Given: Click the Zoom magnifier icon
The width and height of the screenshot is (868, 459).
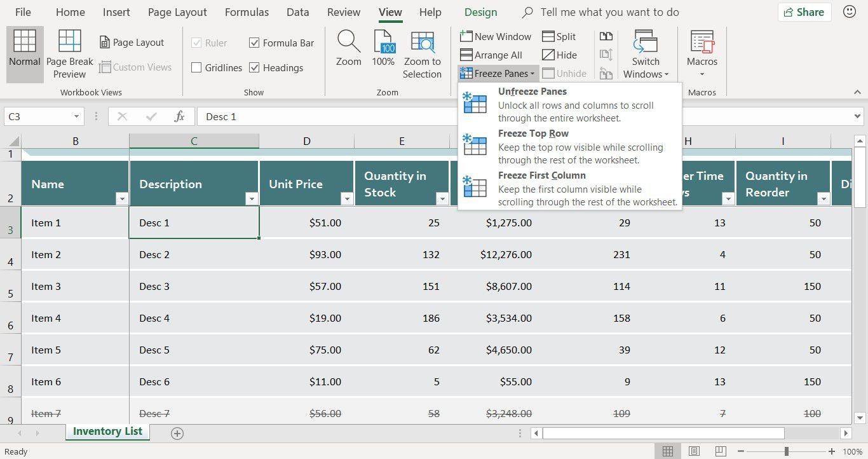Looking at the screenshot, I should point(348,42).
